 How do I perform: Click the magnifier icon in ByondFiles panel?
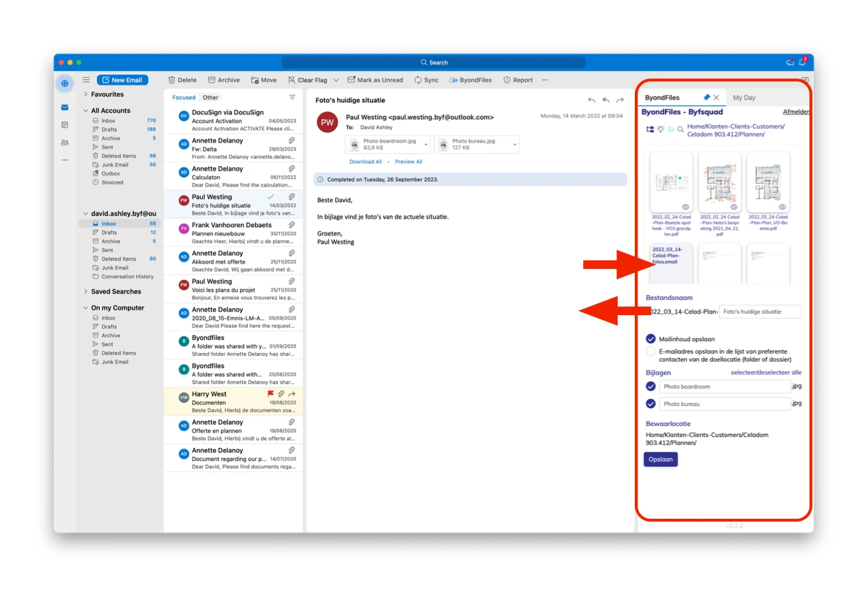pos(680,129)
